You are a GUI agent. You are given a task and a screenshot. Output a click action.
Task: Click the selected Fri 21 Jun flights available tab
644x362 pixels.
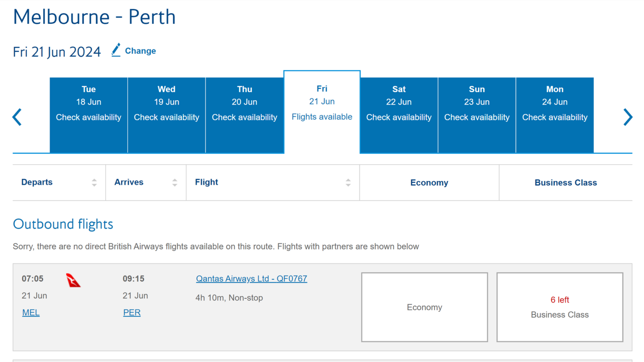(322, 103)
